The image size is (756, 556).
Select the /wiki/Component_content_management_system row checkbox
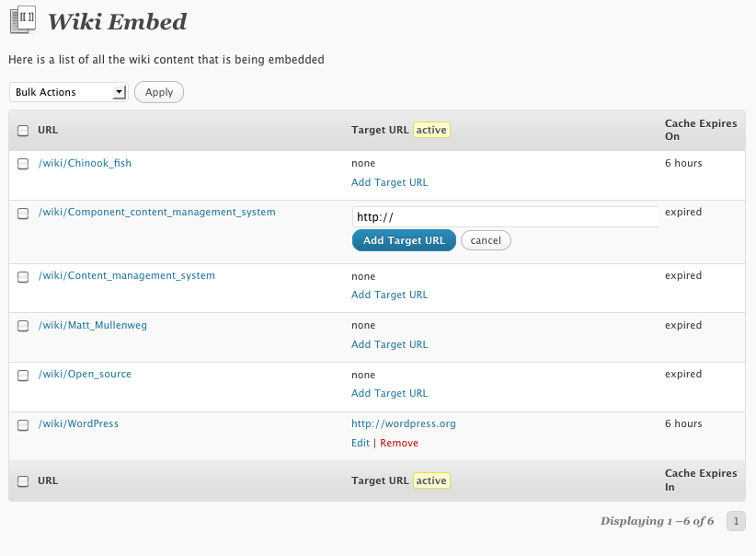point(23,213)
